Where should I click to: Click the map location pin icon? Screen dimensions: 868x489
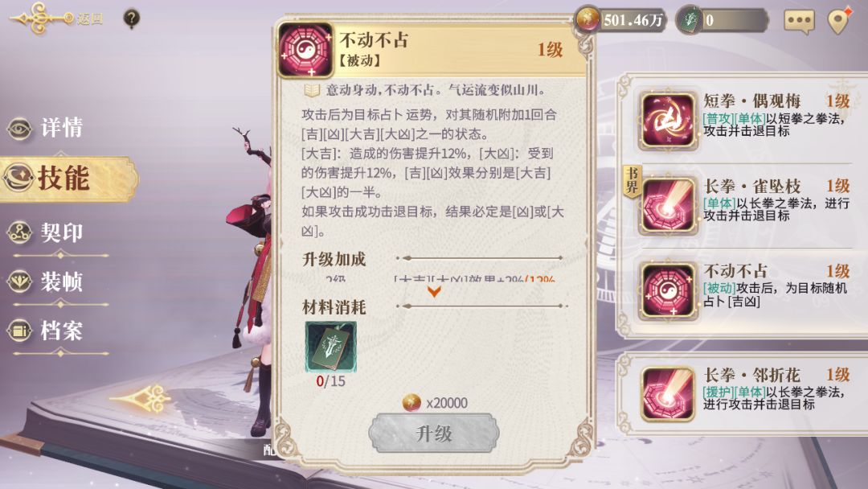(x=839, y=21)
